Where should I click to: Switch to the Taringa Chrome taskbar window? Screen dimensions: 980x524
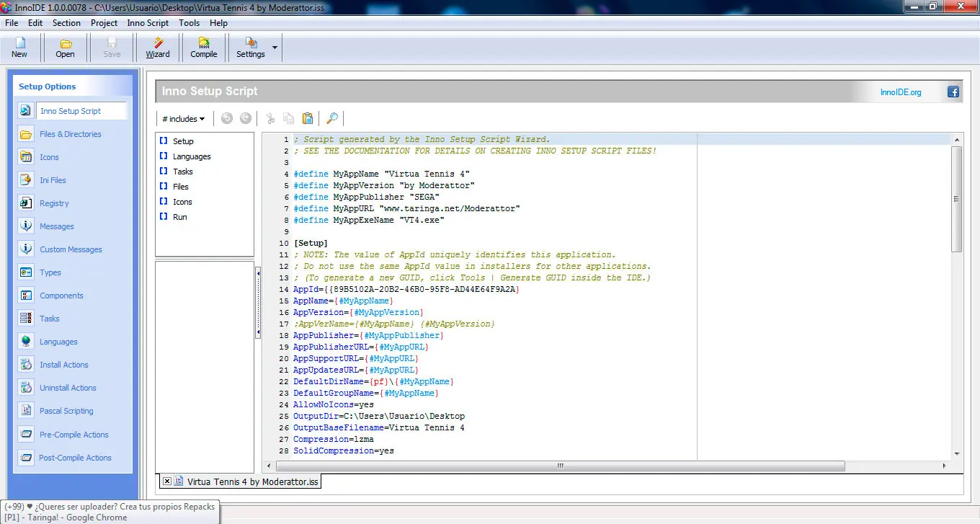click(110, 512)
